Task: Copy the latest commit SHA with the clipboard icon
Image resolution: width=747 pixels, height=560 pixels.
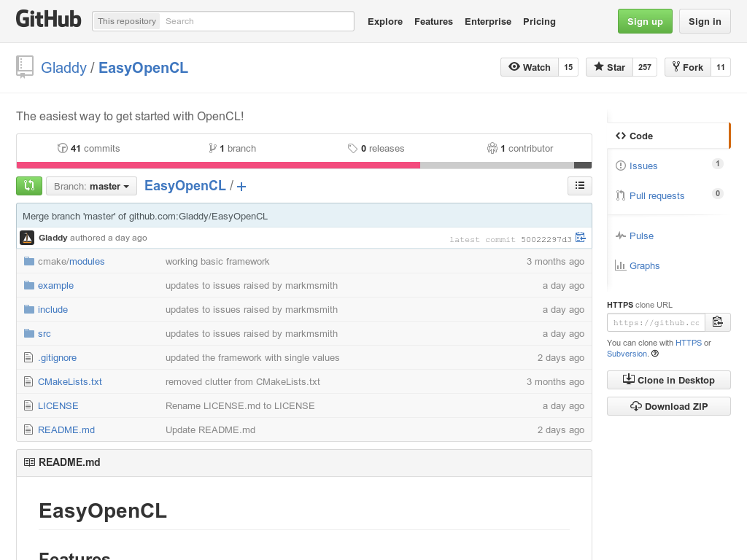Action: click(580, 237)
